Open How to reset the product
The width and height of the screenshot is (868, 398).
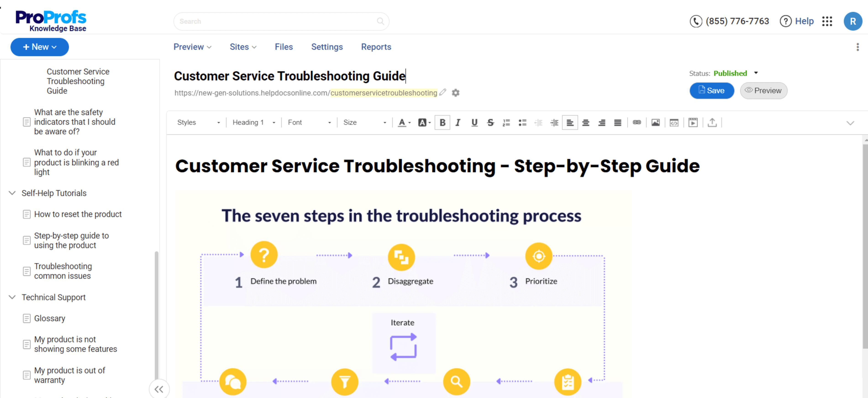78,214
